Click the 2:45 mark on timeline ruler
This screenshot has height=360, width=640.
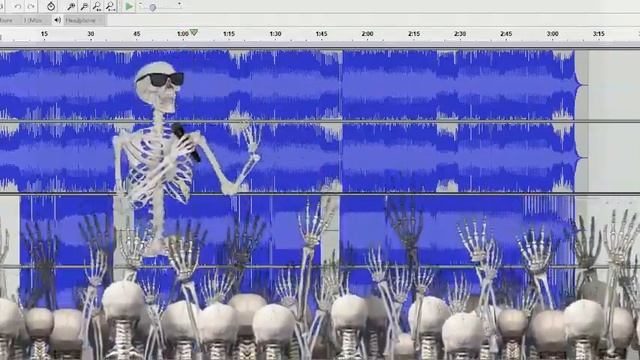tap(506, 34)
